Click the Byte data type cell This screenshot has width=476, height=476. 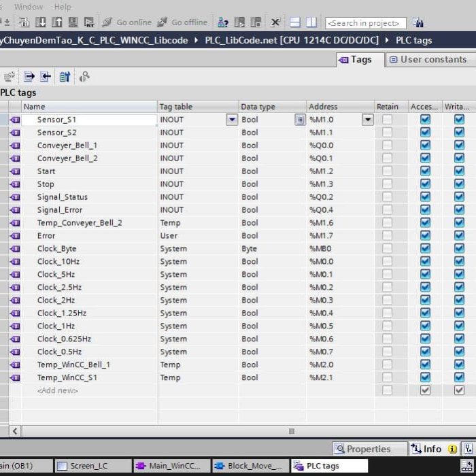click(x=272, y=249)
